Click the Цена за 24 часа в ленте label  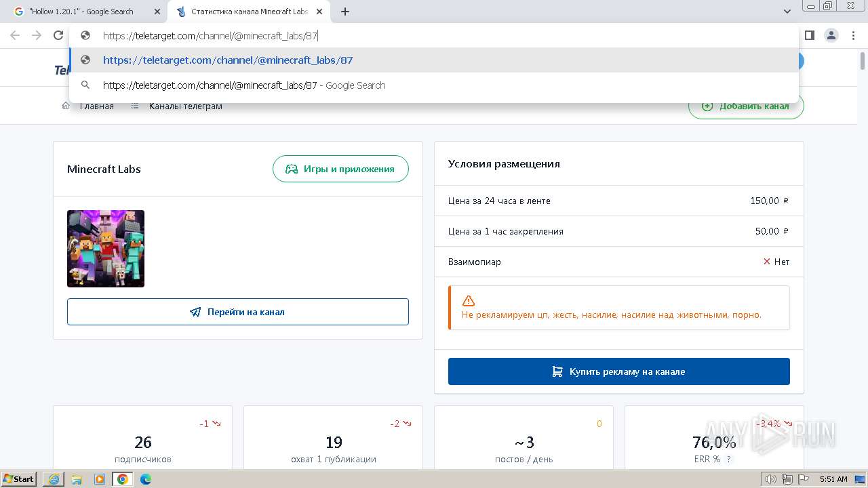point(499,201)
